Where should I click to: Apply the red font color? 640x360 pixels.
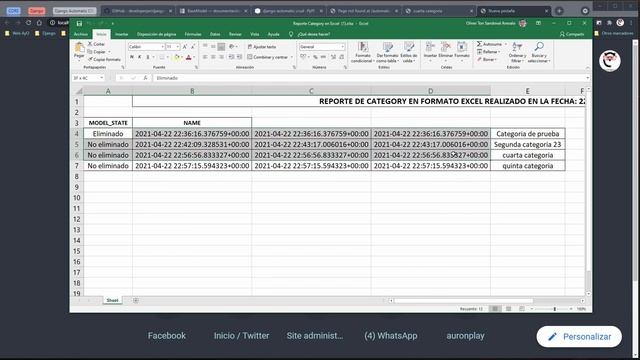(189, 58)
